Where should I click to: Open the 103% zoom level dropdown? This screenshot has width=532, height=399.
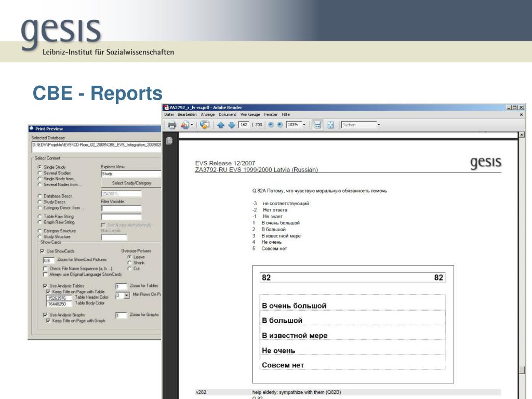pyautogui.click(x=304, y=125)
